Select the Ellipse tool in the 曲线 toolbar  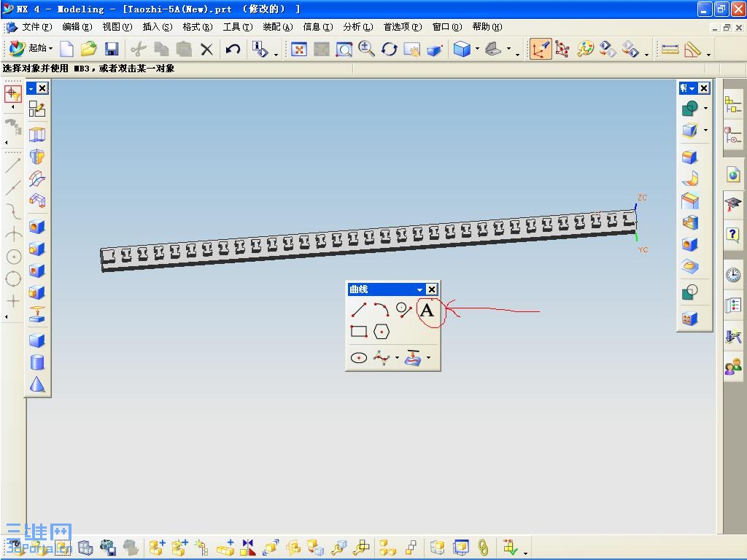click(359, 357)
